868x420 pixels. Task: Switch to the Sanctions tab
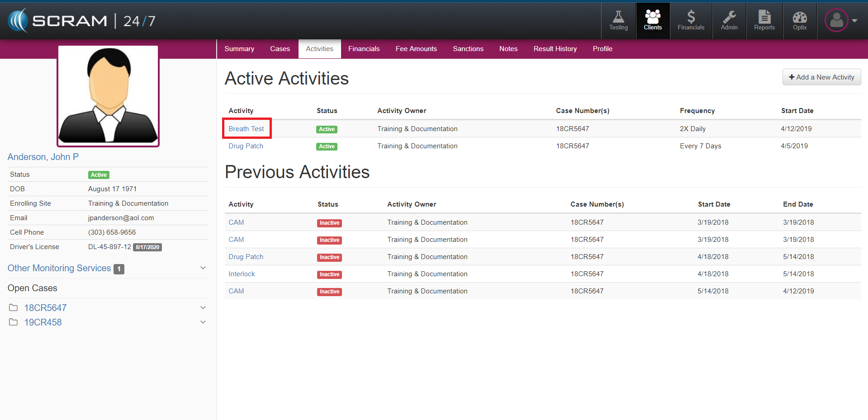(468, 49)
